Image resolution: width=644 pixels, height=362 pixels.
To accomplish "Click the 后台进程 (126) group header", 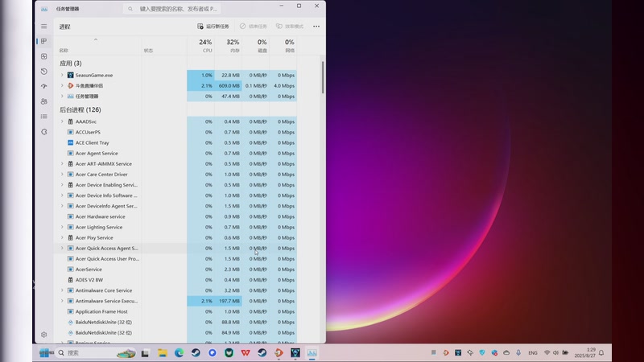I will click(80, 109).
